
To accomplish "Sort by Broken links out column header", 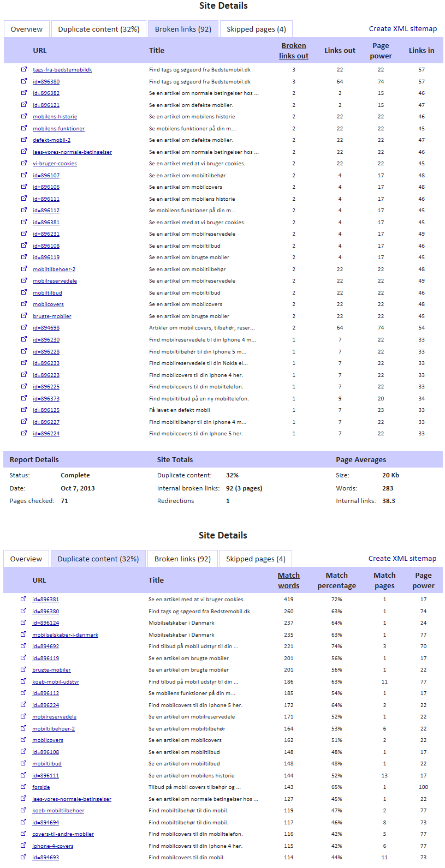I will tap(294, 51).
